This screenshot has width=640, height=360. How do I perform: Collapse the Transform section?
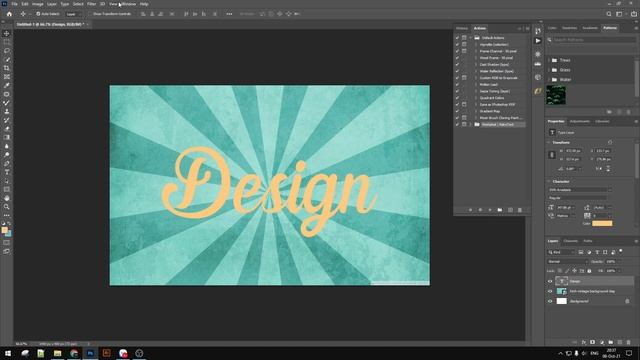tap(549, 142)
